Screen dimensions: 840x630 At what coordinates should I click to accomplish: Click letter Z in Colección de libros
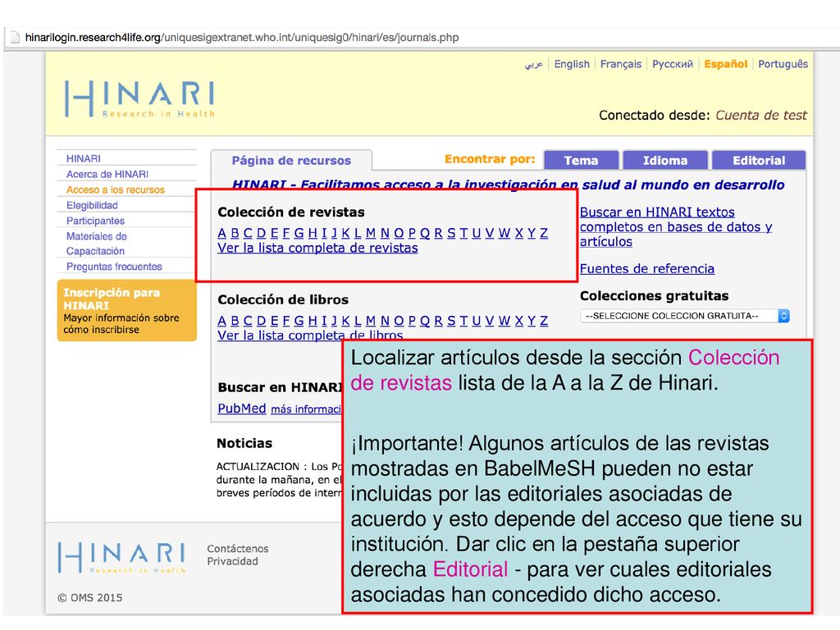click(544, 321)
